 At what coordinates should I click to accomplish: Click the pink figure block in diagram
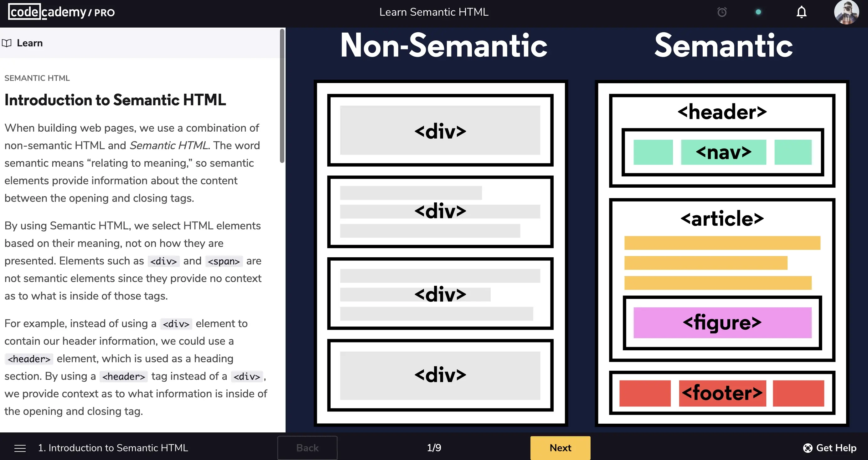click(722, 323)
